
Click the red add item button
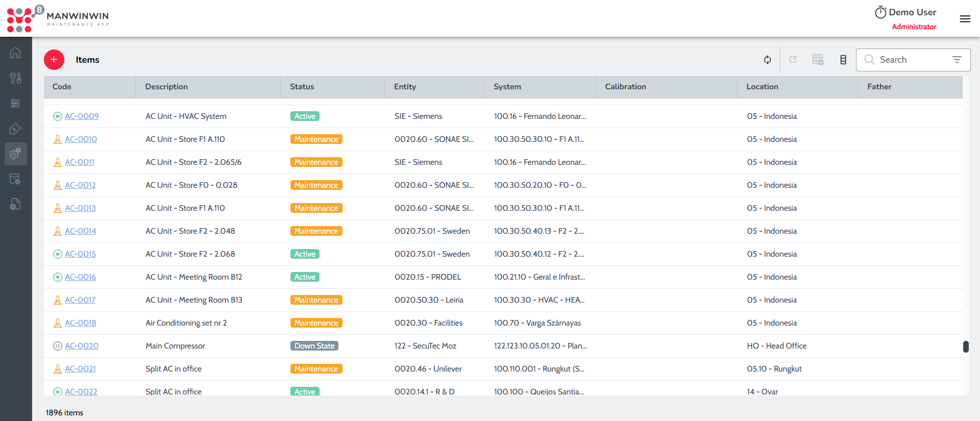click(54, 60)
